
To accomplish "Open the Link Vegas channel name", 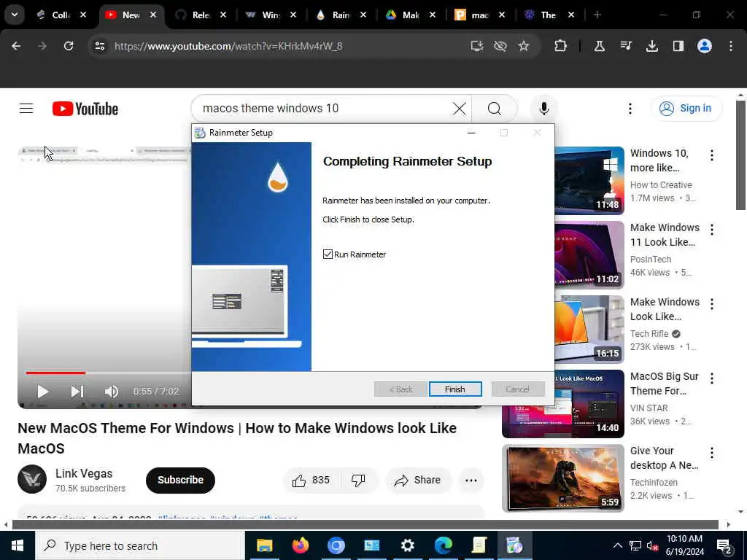I will click(84, 473).
